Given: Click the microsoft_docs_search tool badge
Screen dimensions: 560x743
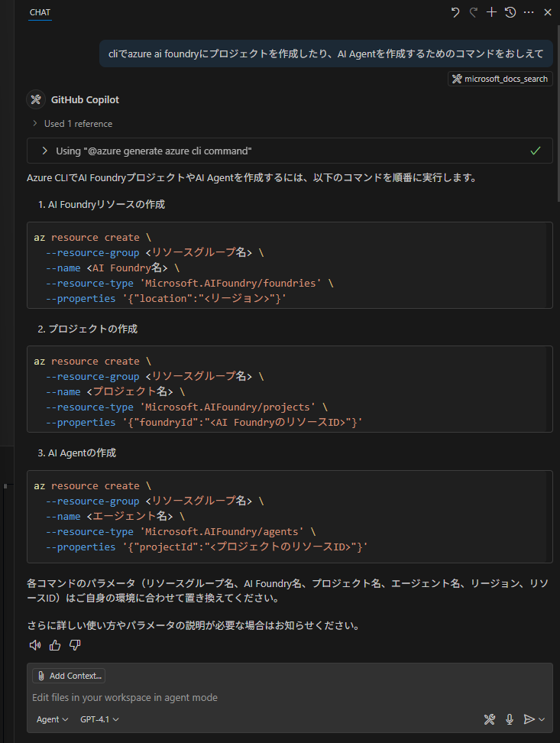Looking at the screenshot, I should (x=500, y=79).
